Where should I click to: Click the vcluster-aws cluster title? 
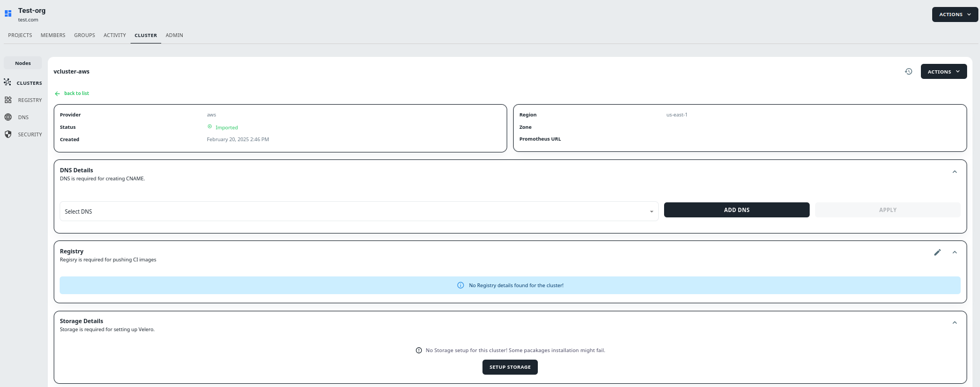[x=71, y=71]
